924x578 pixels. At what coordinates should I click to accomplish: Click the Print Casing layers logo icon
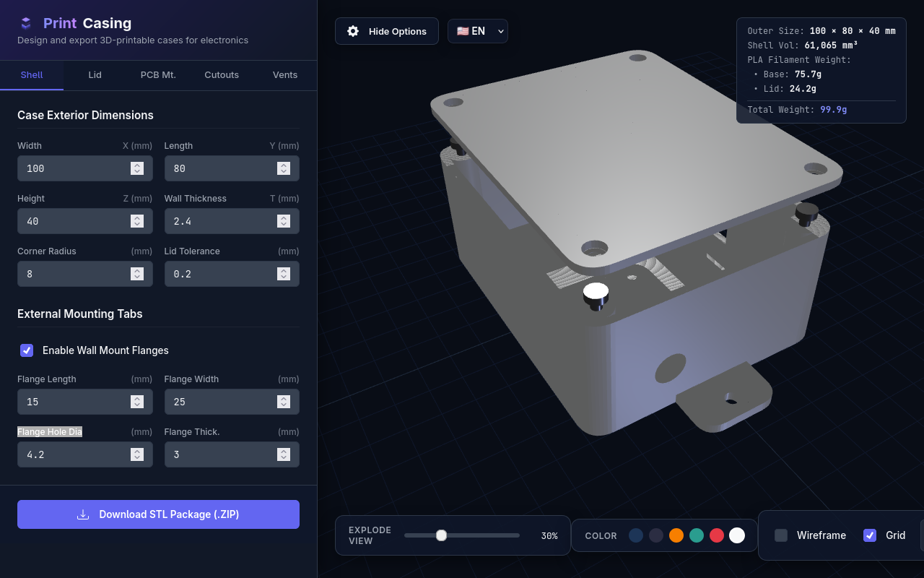click(26, 23)
